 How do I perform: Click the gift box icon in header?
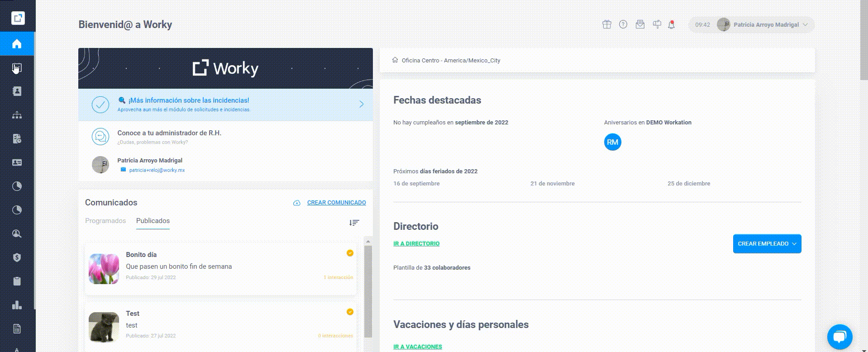click(x=607, y=24)
